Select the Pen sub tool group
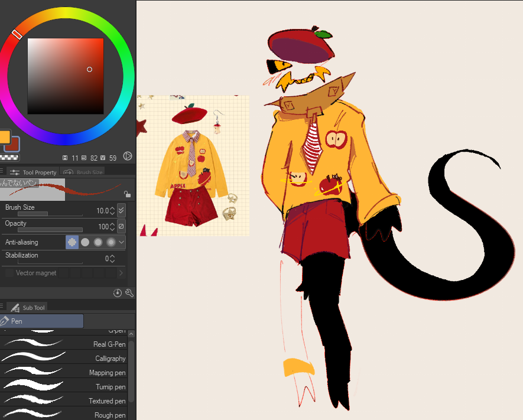 (41, 321)
